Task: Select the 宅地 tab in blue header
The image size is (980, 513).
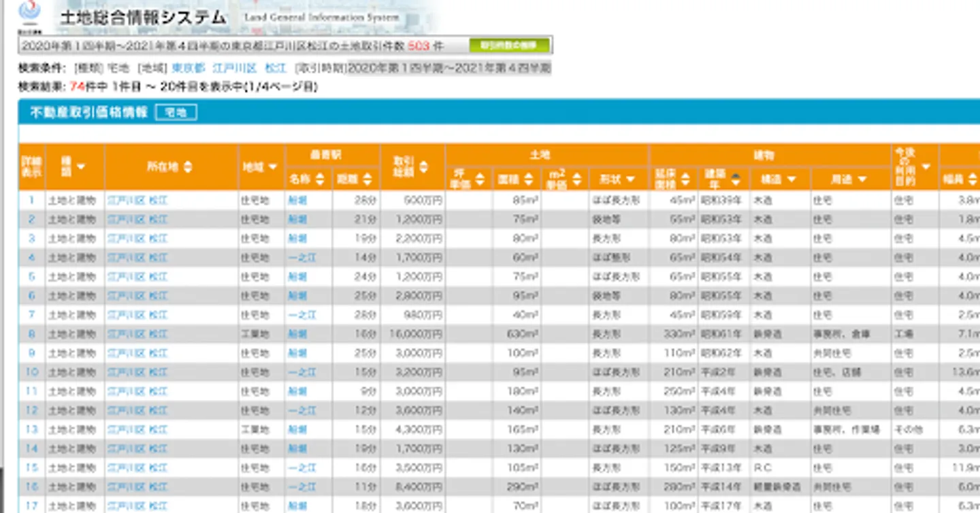Action: 176,113
